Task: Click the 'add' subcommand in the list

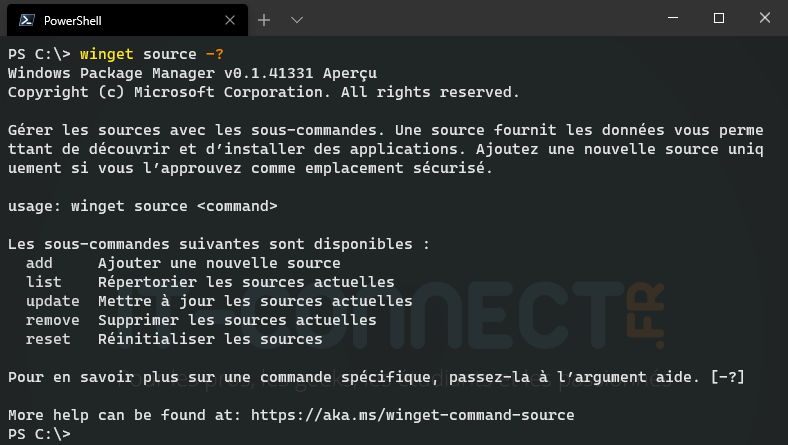Action: (39, 263)
